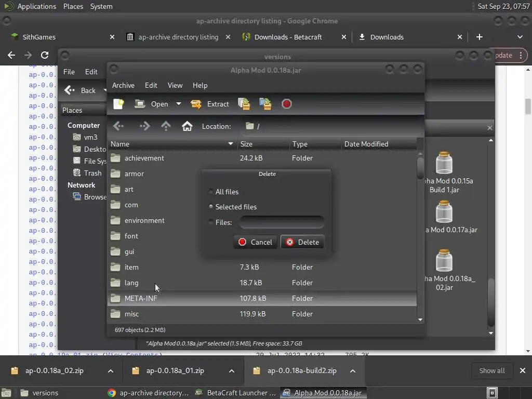The height and width of the screenshot is (399, 532).
Task: Select the item folder icon
Action: 116,268
